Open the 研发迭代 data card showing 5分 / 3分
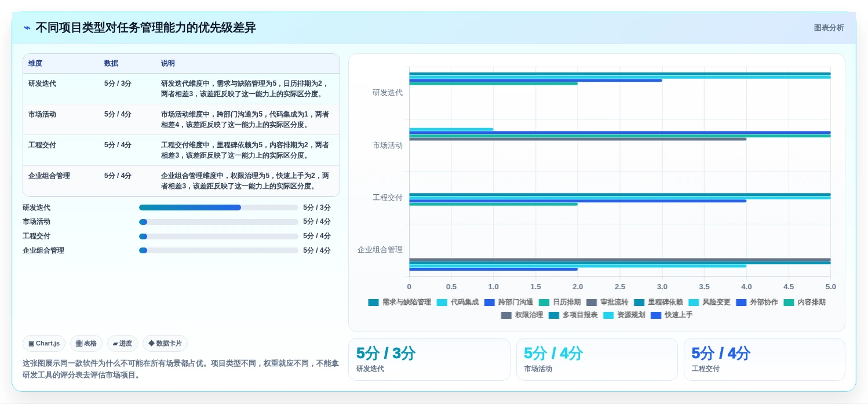 pos(429,359)
